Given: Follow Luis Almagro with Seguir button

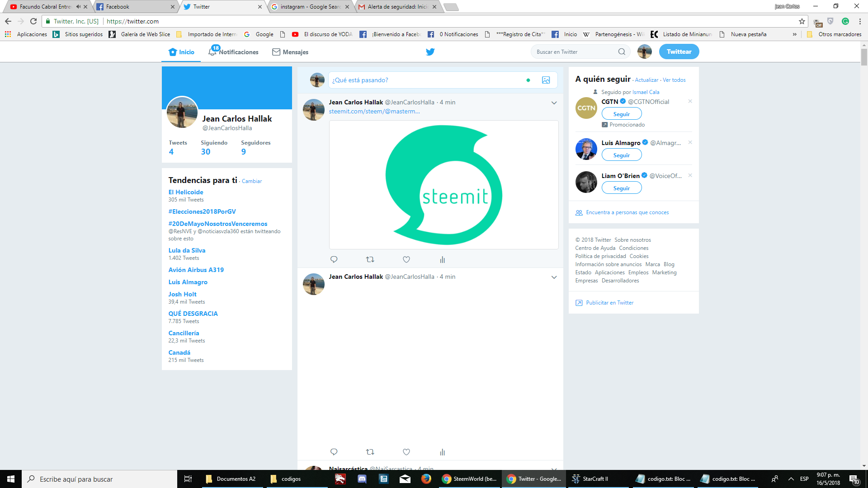Looking at the screenshot, I should [621, 155].
